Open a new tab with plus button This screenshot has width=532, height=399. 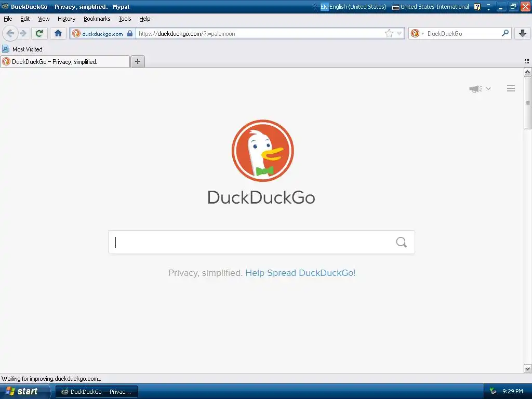point(137,61)
